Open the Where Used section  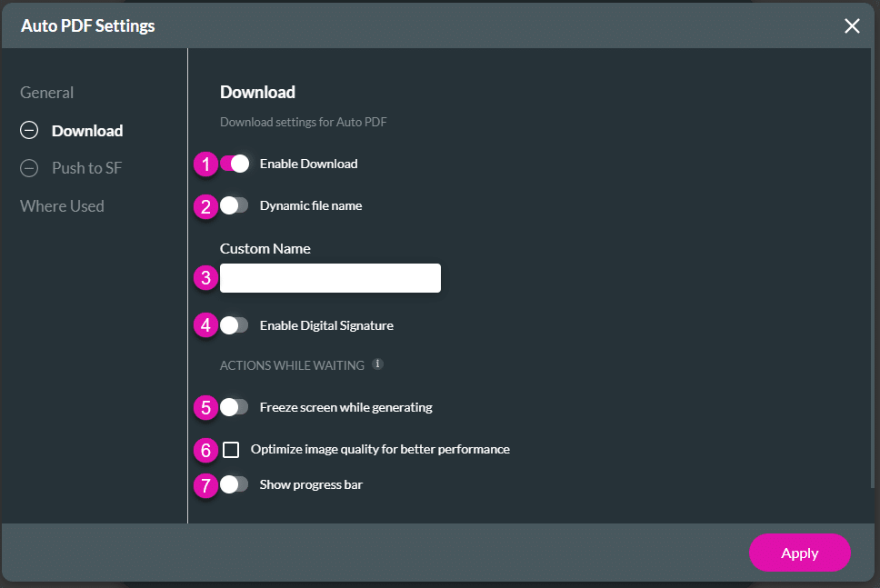tap(61, 205)
